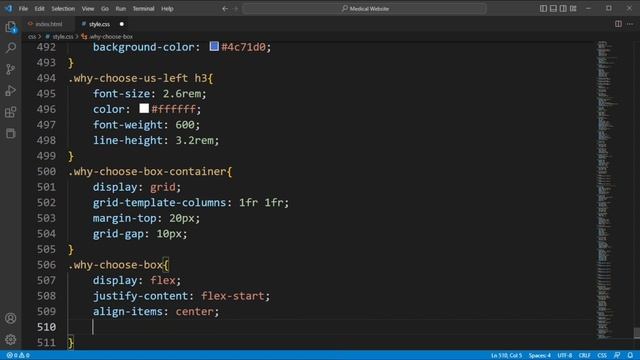640x360 pixels.
Task: Click the Medical Website command center search box
Action: [x=364, y=9]
